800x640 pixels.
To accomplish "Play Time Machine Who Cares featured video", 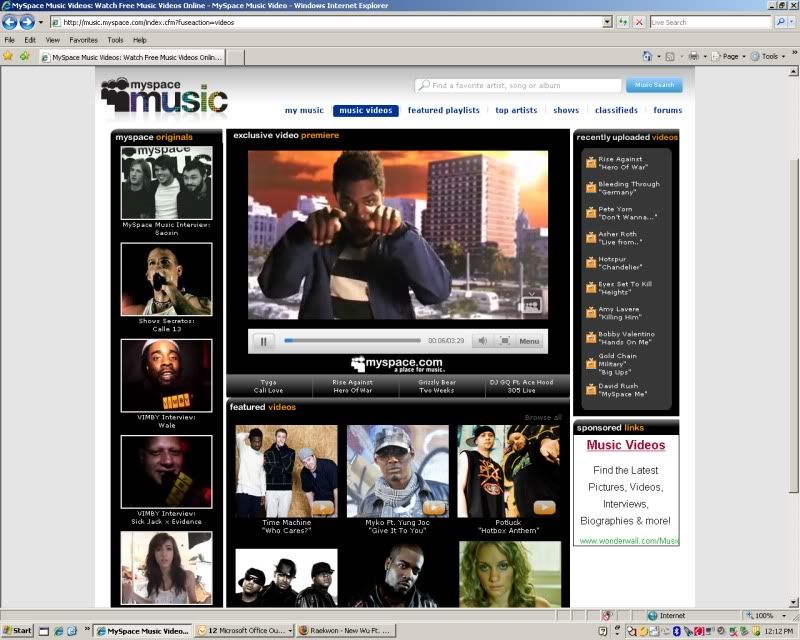I will pyautogui.click(x=286, y=471).
